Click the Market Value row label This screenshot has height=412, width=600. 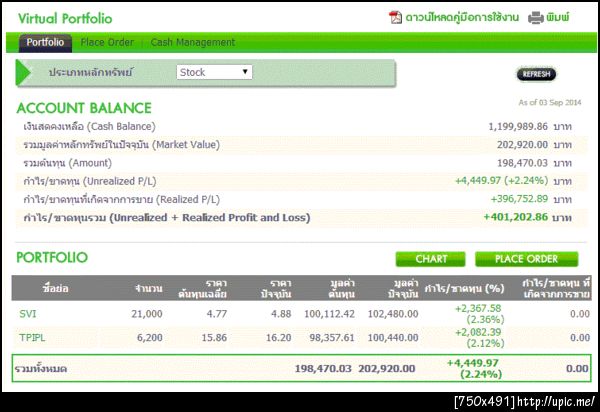pyautogui.click(x=121, y=145)
